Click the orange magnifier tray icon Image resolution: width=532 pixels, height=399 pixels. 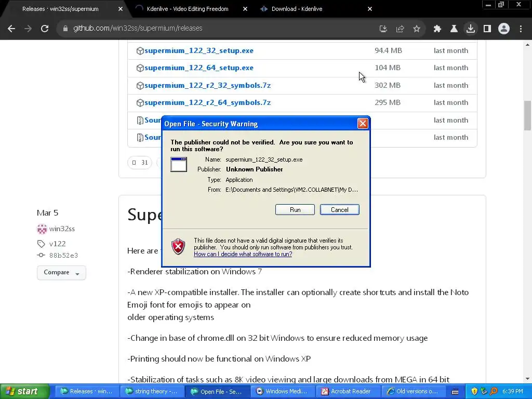pyautogui.click(x=494, y=392)
